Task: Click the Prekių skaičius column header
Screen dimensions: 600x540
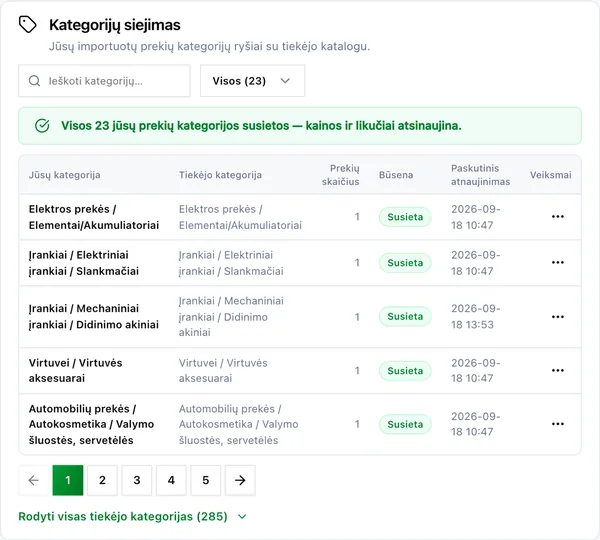Action: [x=341, y=175]
